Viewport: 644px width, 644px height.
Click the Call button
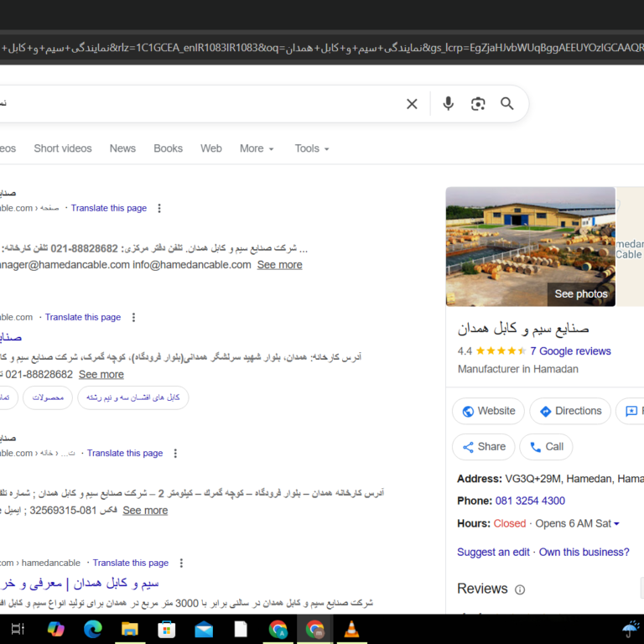(x=546, y=447)
